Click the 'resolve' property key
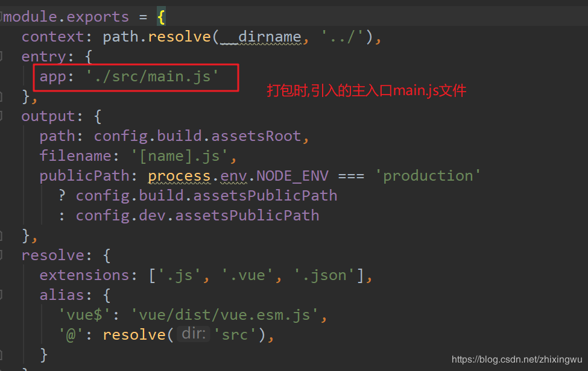Screen dimensions: 588x371 pyautogui.click(x=53, y=255)
